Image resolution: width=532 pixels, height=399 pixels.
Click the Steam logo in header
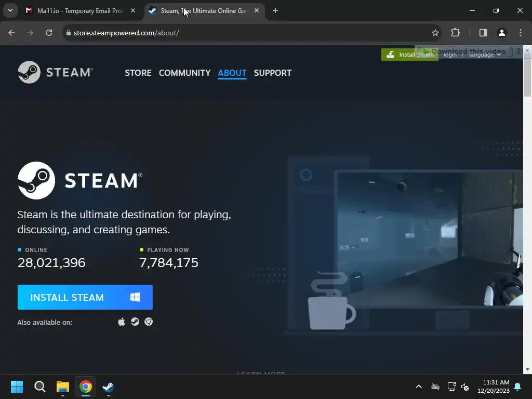tap(55, 72)
